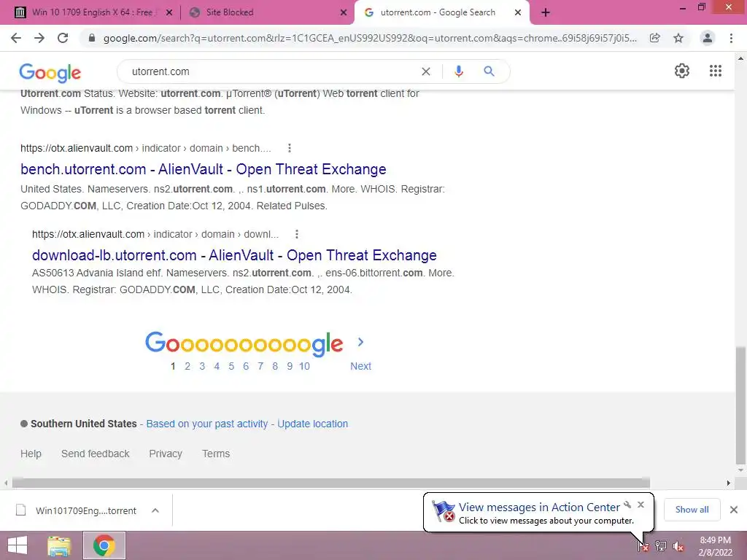The height and width of the screenshot is (560, 747).
Task: Click the Next results link
Action: [360, 366]
